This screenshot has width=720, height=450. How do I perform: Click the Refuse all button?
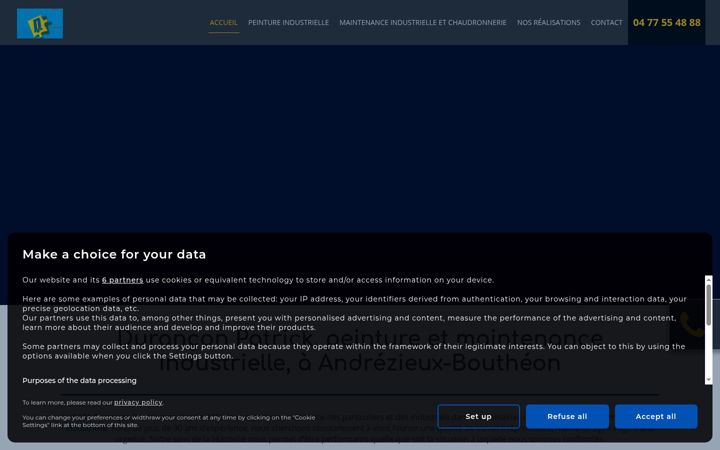pos(567,416)
